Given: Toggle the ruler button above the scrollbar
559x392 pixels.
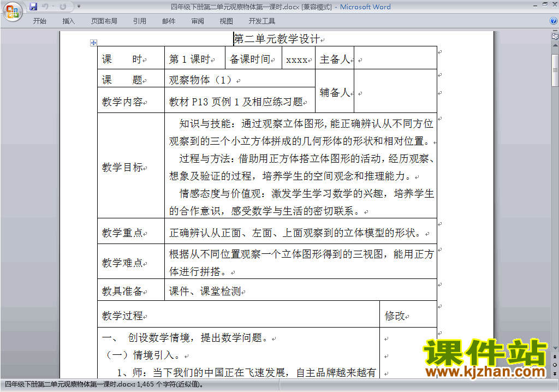Looking at the screenshot, I should click(555, 36).
